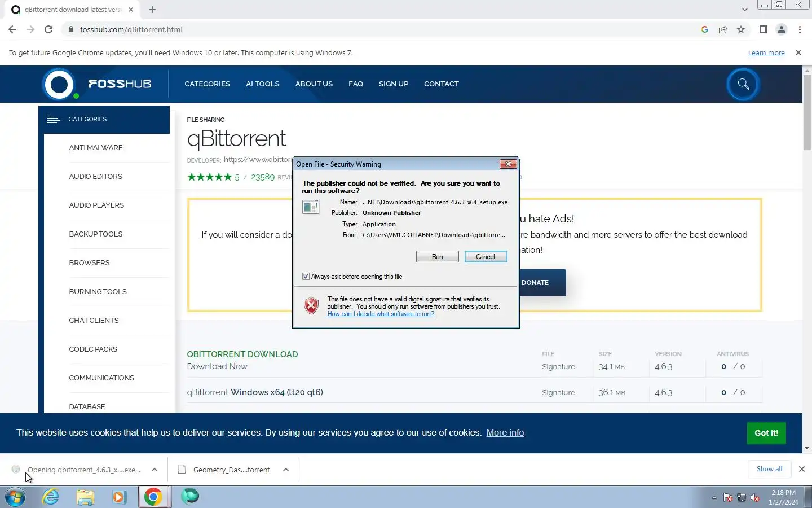Dismiss the Chrome update notice
Image resolution: width=812 pixels, height=508 pixels.
pos(798,52)
